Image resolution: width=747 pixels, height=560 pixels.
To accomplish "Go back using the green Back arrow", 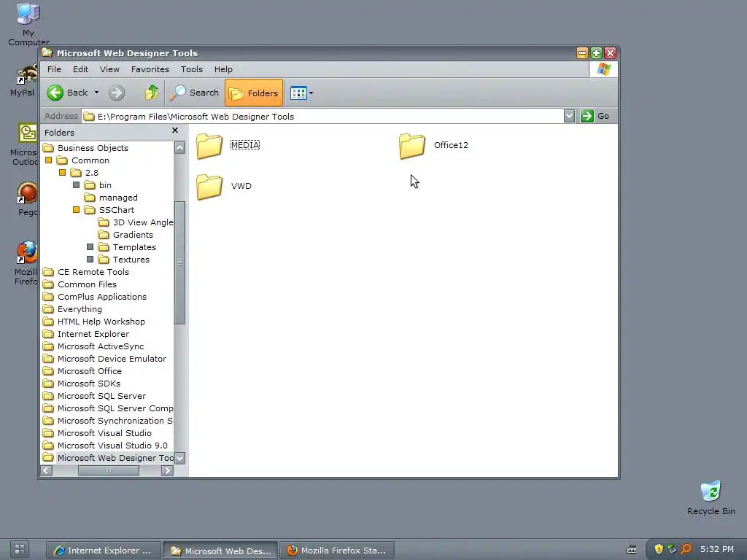I will (x=55, y=93).
